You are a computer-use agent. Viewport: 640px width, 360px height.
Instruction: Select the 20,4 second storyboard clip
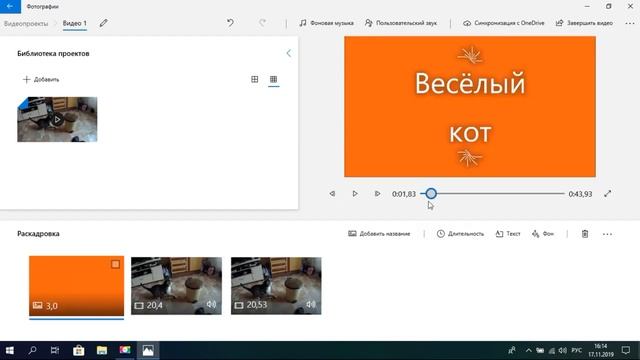[x=176, y=286]
